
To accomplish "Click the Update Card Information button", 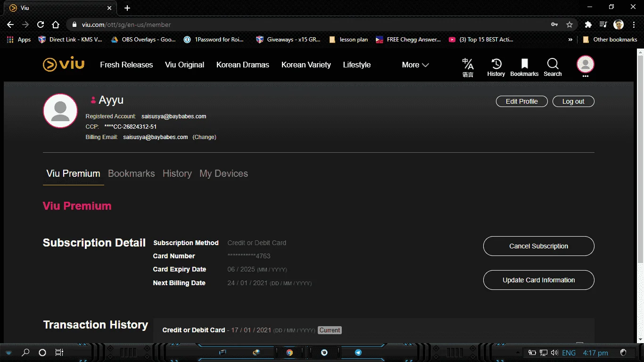I will click(538, 280).
